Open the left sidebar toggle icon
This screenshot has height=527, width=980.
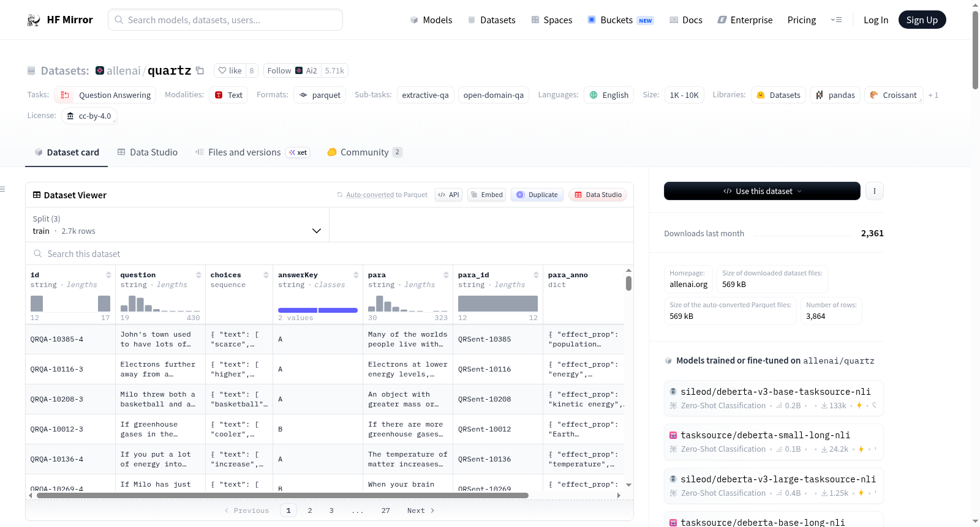pyautogui.click(x=3, y=189)
